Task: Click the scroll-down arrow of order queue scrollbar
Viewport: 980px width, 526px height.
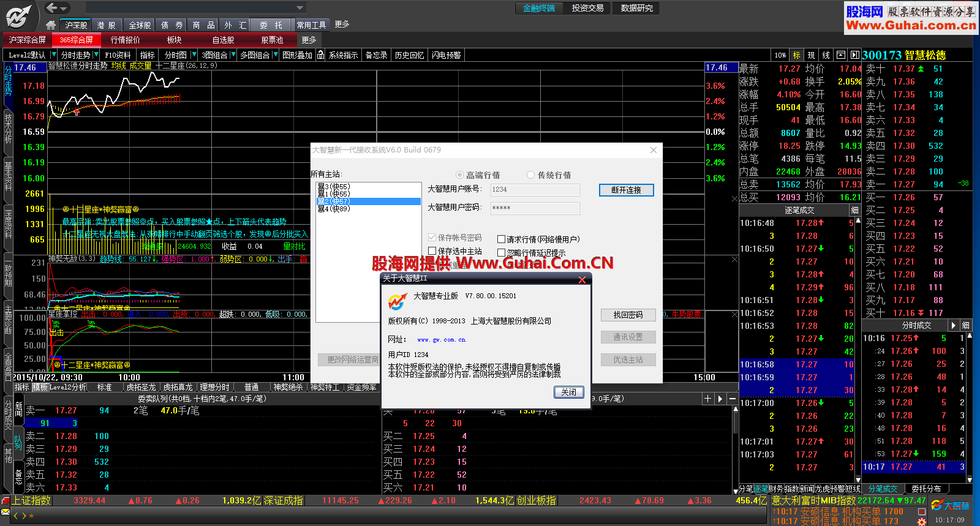Action: pos(735,490)
